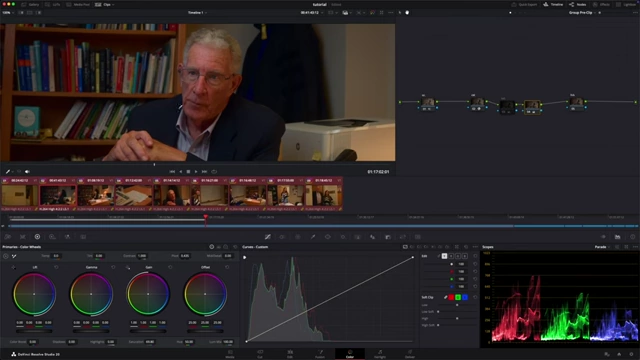This screenshot has height=360, width=640.
Task: Open the Sizing palette
Action: [x=403, y=237]
